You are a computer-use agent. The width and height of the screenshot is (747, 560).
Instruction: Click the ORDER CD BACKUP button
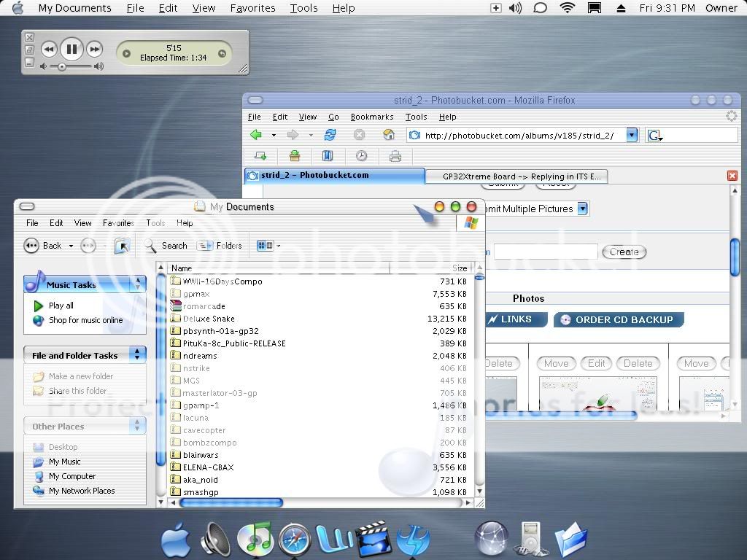(x=619, y=319)
